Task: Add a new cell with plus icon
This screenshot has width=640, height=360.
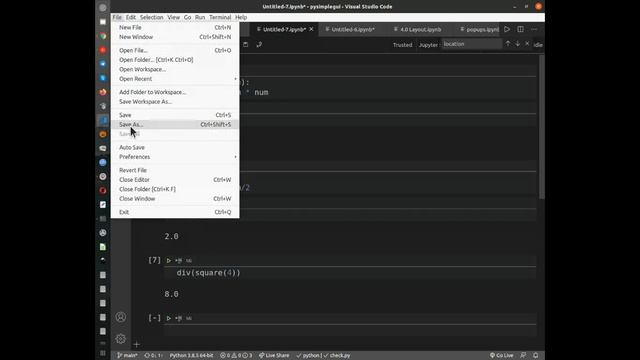Action: 136,344
